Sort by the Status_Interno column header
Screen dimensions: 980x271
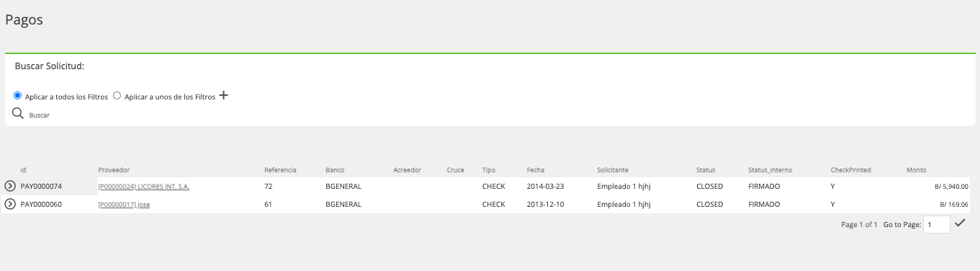[770, 170]
